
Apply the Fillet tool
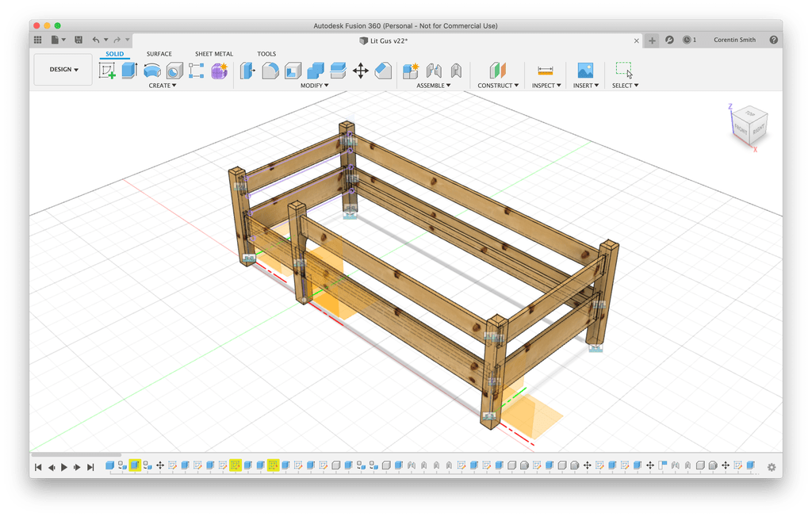270,71
